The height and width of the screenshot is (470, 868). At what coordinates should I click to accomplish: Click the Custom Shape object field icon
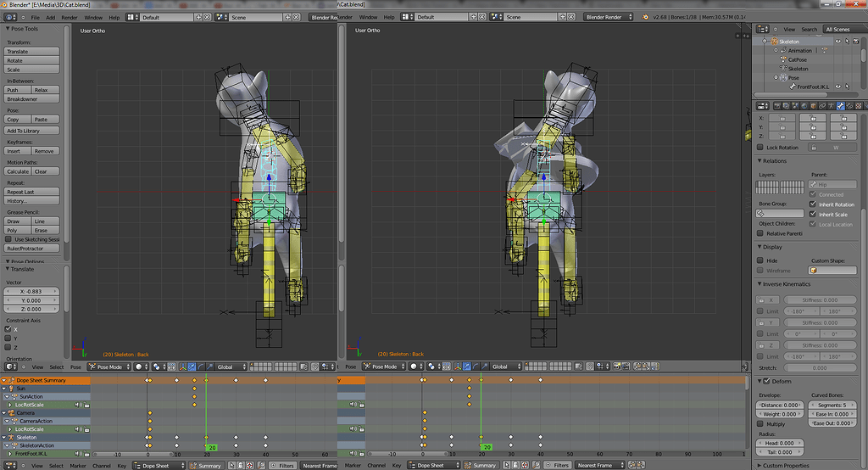[x=813, y=271]
